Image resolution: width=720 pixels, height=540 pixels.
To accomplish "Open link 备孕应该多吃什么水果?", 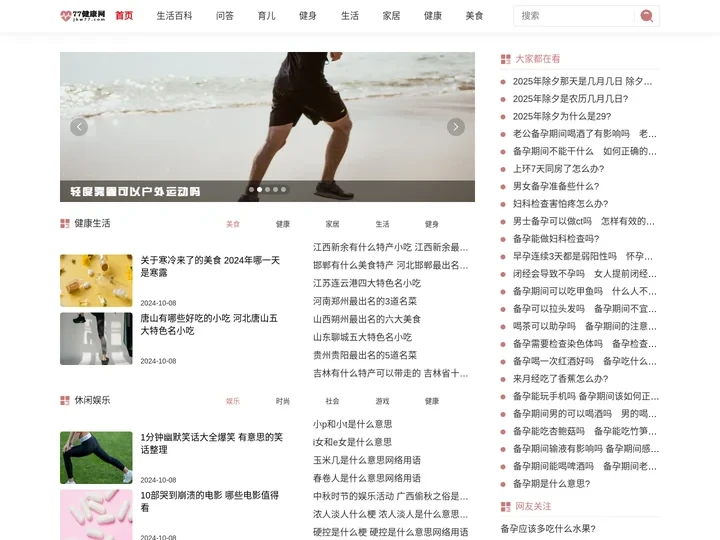I will pos(548,529).
